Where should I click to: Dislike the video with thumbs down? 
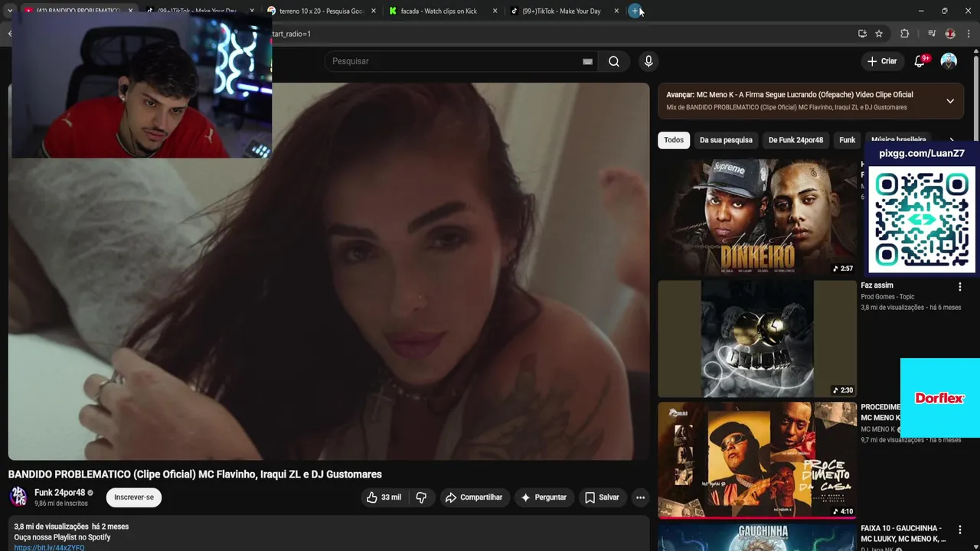421,497
